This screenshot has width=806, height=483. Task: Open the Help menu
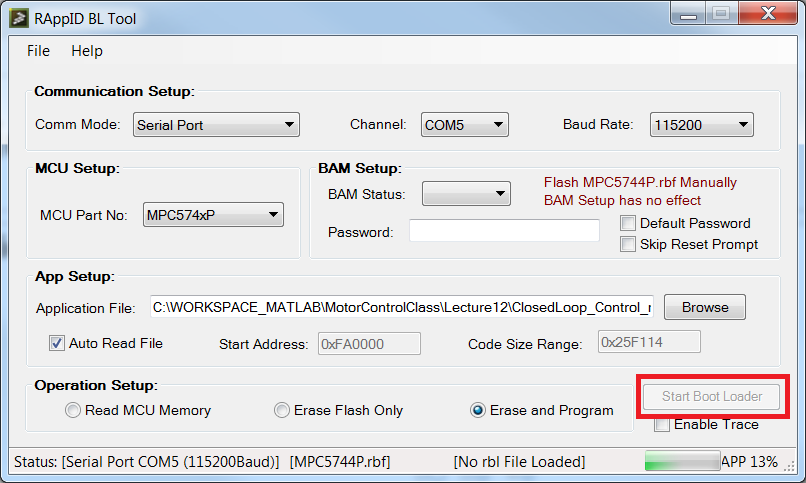pos(87,51)
